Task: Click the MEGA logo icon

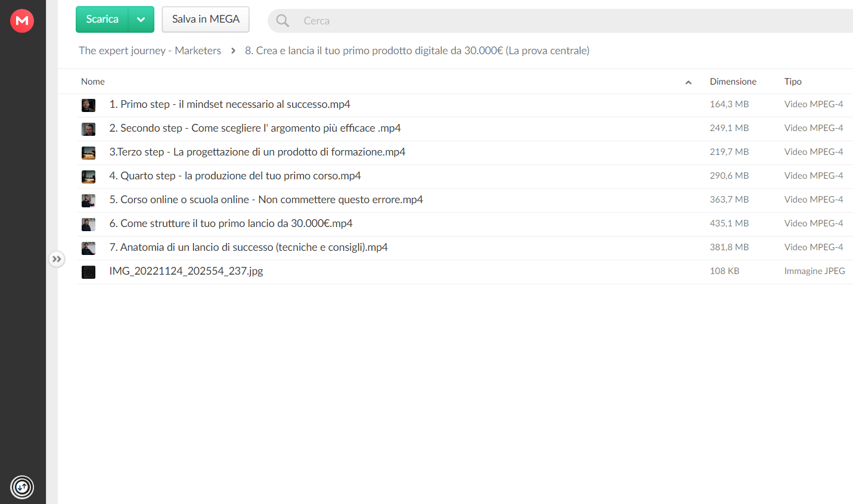Action: [x=22, y=21]
